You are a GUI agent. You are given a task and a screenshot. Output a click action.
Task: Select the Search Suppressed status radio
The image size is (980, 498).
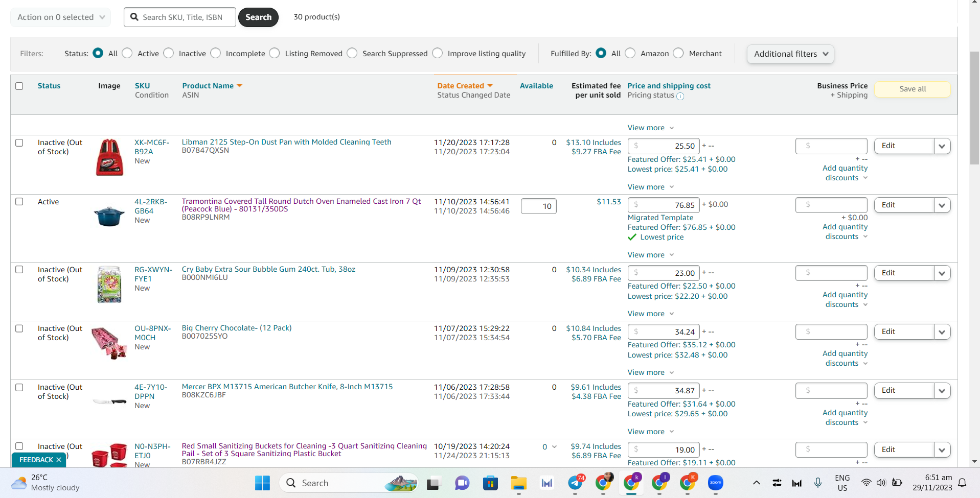point(352,53)
